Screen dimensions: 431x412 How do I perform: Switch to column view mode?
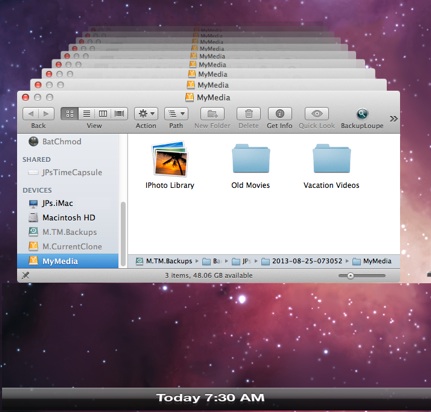[103, 114]
